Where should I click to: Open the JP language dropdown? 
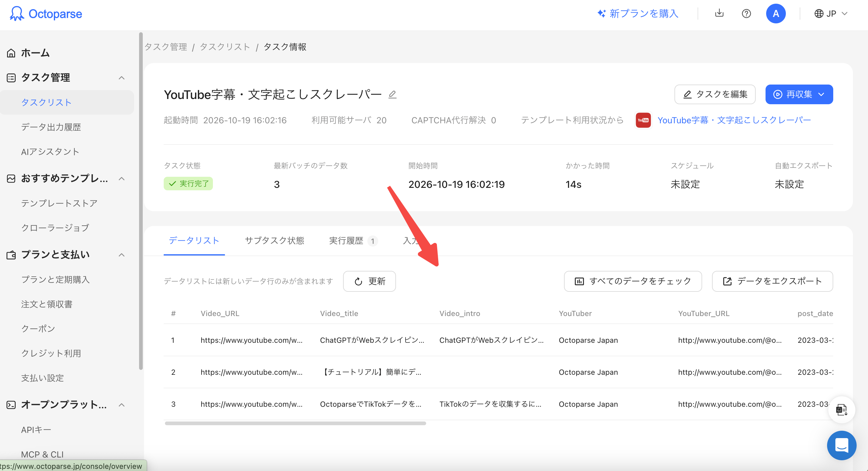tap(830, 14)
